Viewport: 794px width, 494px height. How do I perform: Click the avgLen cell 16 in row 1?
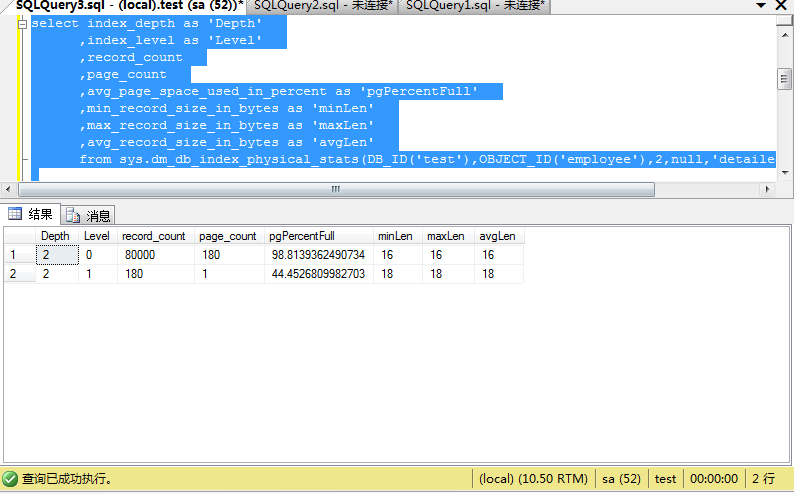point(499,255)
